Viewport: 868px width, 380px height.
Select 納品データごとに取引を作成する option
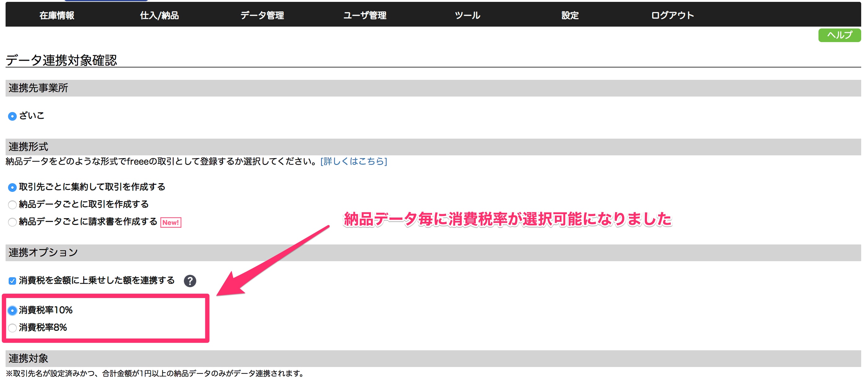pyautogui.click(x=12, y=205)
